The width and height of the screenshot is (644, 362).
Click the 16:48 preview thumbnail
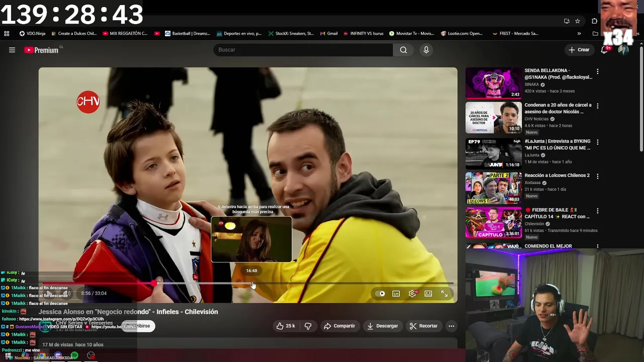tap(252, 239)
